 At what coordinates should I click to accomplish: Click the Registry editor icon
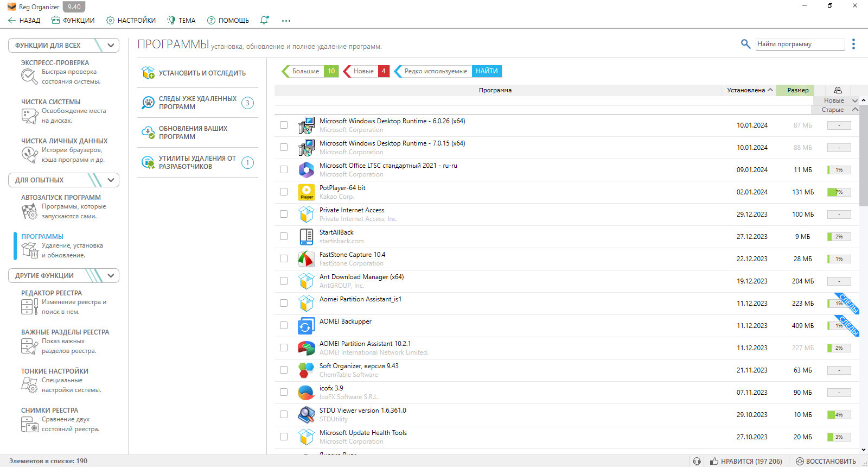tap(29, 307)
